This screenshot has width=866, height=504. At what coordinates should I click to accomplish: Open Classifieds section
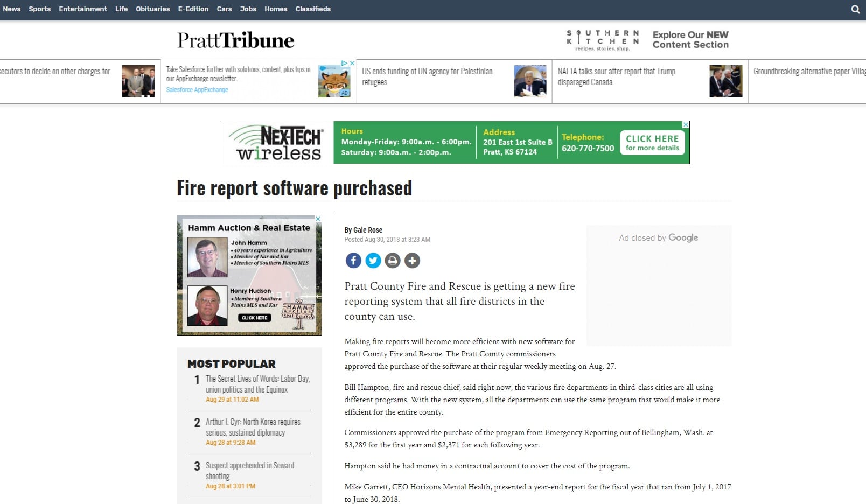coord(313,9)
